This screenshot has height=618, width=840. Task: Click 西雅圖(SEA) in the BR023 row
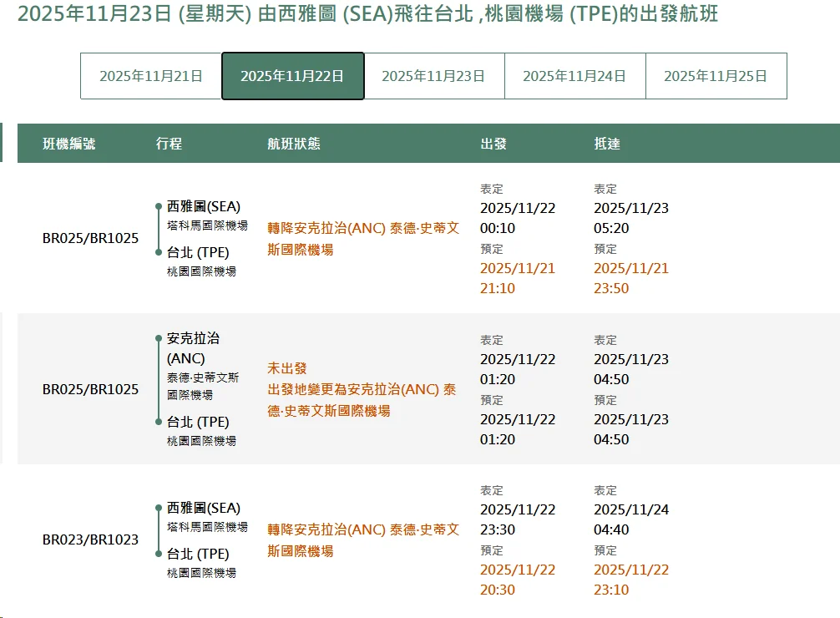[204, 508]
